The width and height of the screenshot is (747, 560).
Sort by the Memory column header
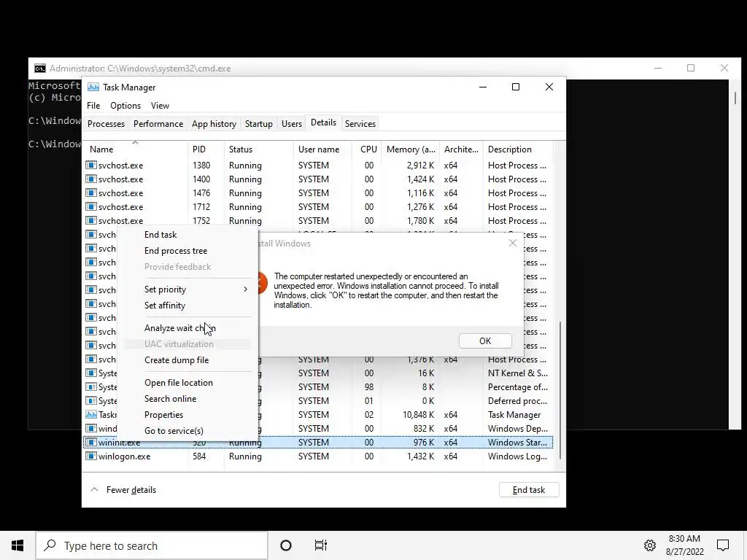click(411, 149)
